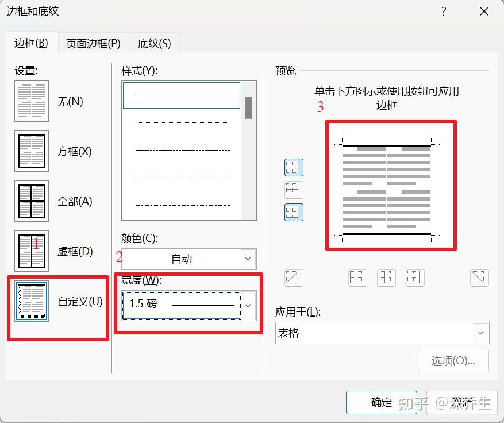
Task: Click the 取消 cancel button
Action: coord(461,402)
